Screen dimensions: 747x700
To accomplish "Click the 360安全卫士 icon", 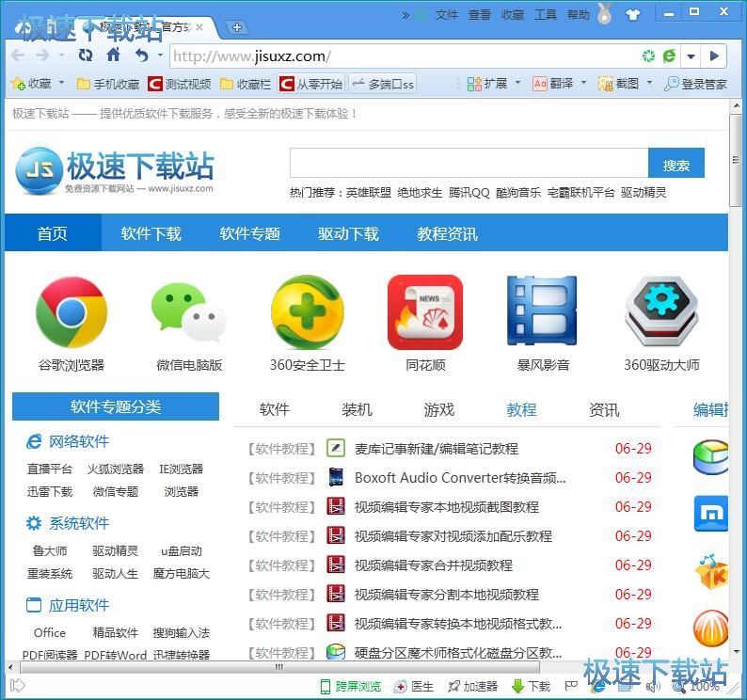I will point(308,312).
